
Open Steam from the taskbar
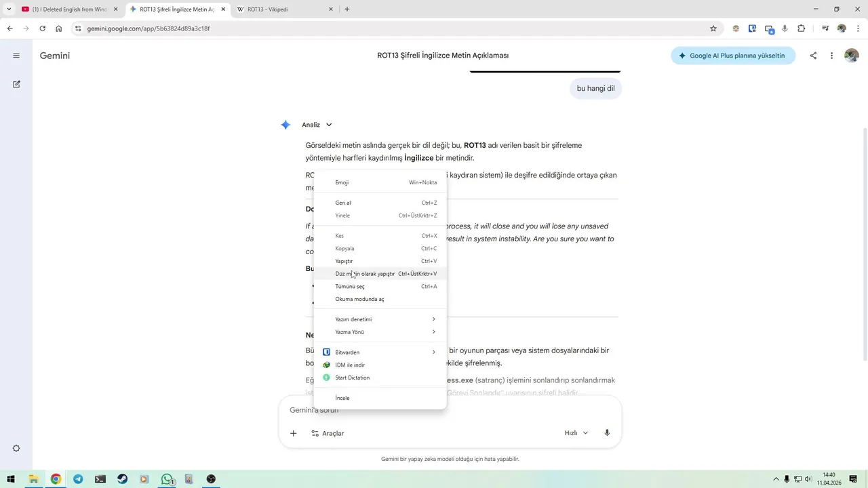[122, 479]
